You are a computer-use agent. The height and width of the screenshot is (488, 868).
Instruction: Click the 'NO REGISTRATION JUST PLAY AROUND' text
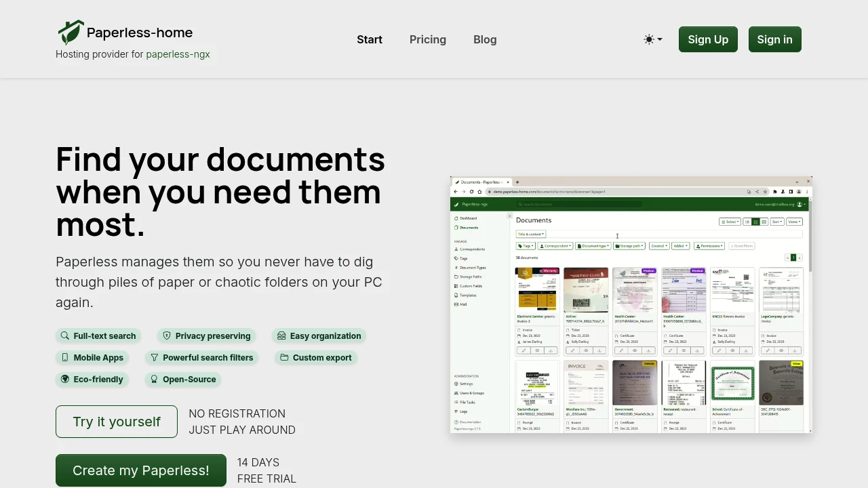click(242, 422)
